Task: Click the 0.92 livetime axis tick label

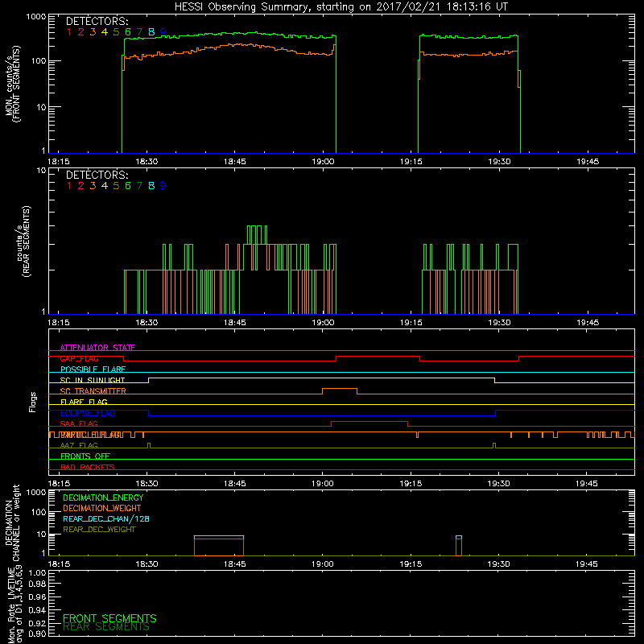Action: pos(37,622)
